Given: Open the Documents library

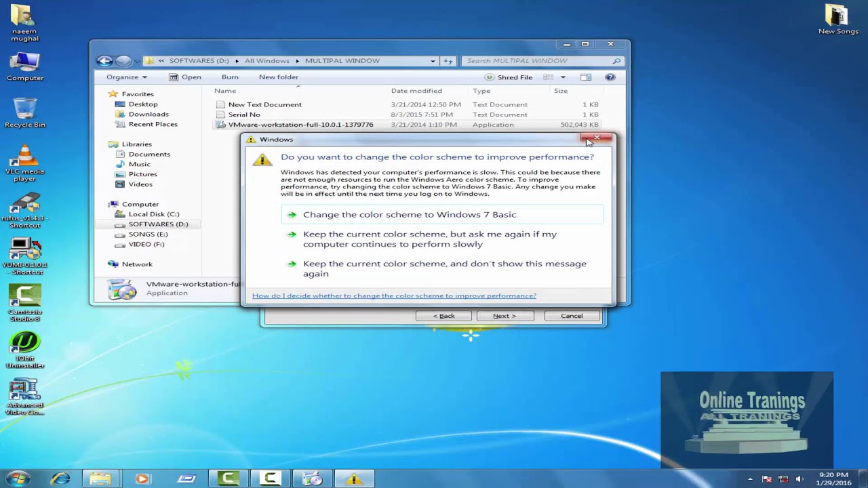Looking at the screenshot, I should pyautogui.click(x=149, y=155).
